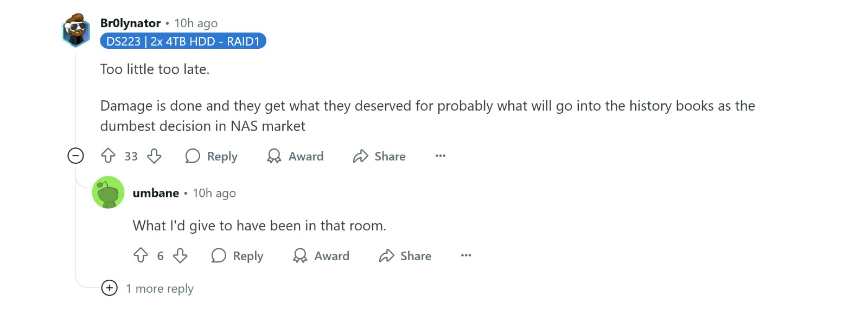
Task: Upvote Br0lynator's comment
Action: point(108,156)
